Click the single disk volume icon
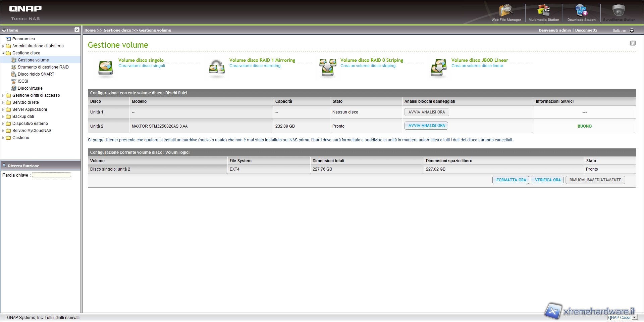The image size is (644, 322). click(106, 67)
